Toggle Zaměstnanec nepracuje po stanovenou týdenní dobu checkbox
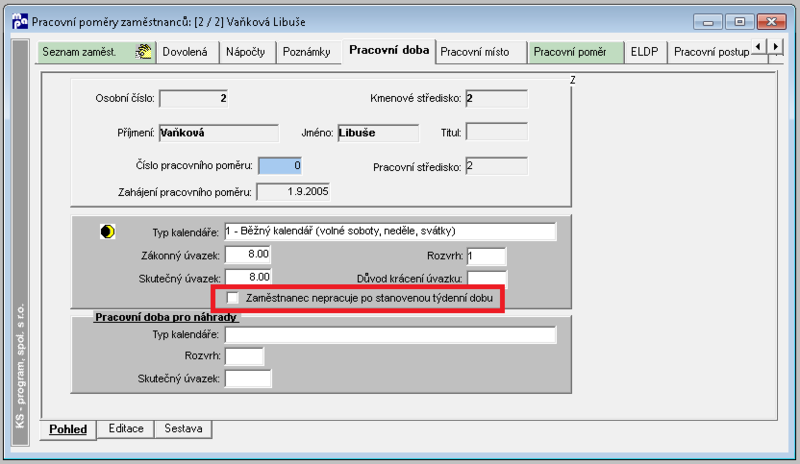The height and width of the screenshot is (464, 800). pos(233,298)
